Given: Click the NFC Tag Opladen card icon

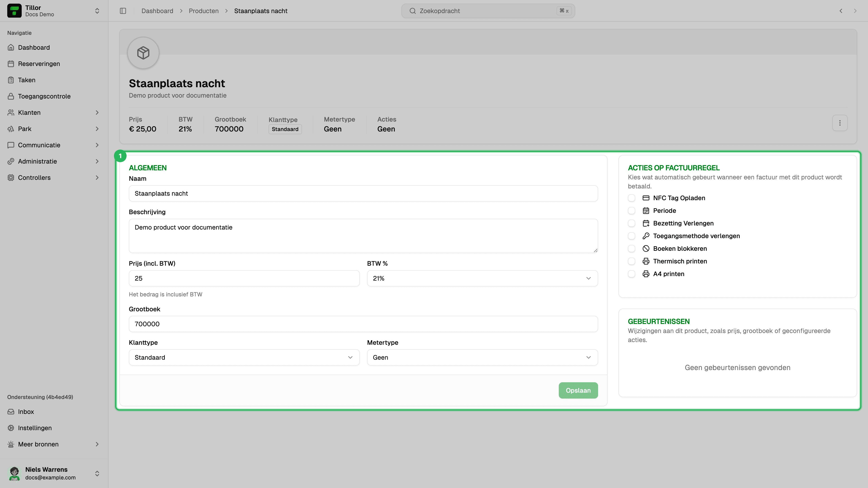Looking at the screenshot, I should pos(646,198).
